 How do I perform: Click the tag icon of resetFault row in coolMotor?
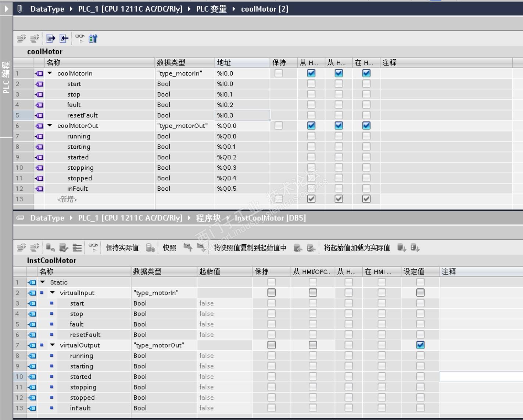39,115
